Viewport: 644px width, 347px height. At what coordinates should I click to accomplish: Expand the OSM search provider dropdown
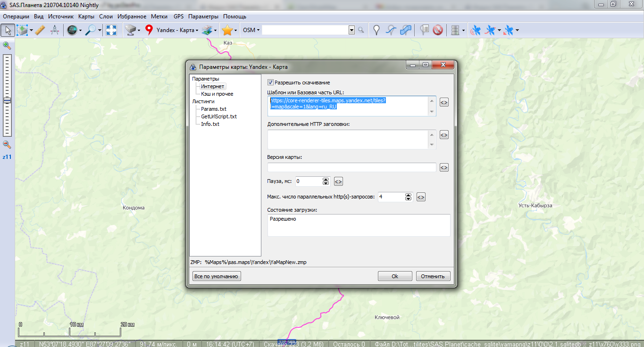coord(251,30)
